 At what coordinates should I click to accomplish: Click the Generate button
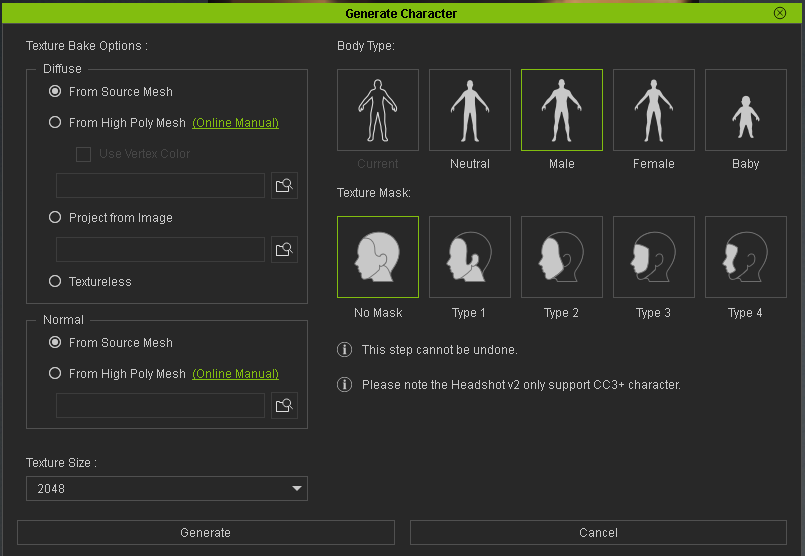click(x=206, y=532)
